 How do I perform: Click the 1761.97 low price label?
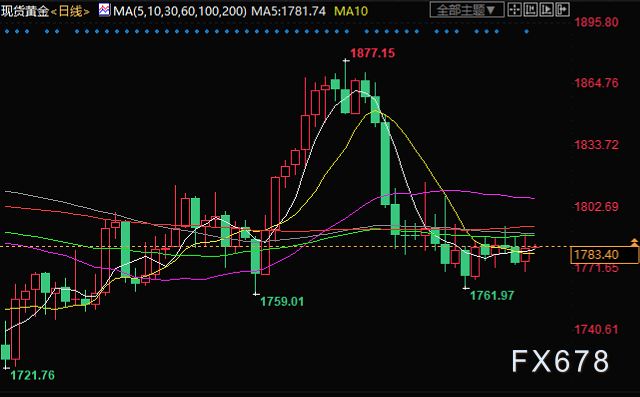[492, 295]
